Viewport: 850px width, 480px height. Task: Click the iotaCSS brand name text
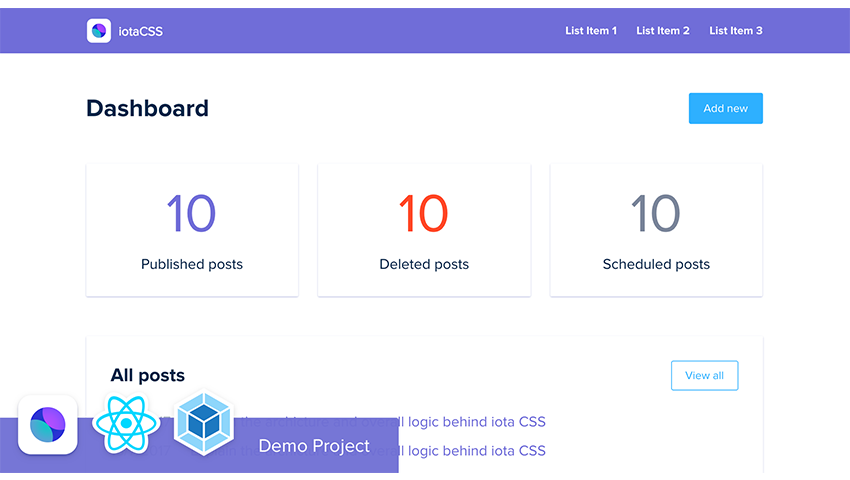point(140,31)
